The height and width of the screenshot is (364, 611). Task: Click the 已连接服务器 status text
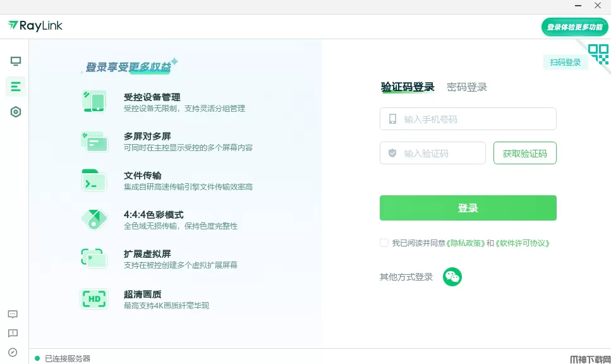68,358
